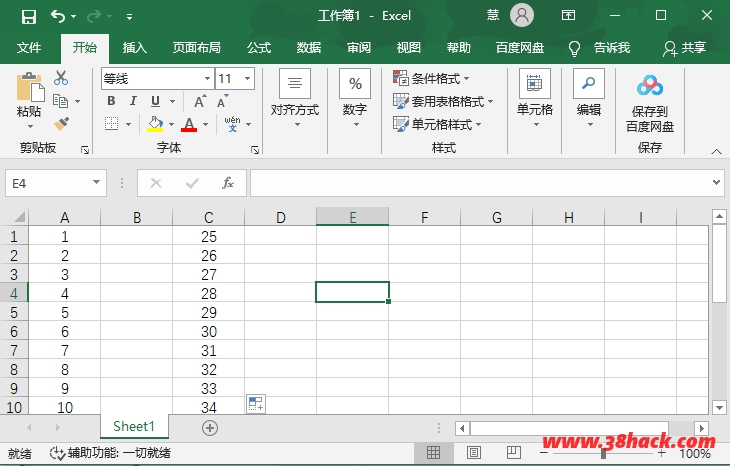
Task: Click the insert function fx icon
Action: pos(228,183)
